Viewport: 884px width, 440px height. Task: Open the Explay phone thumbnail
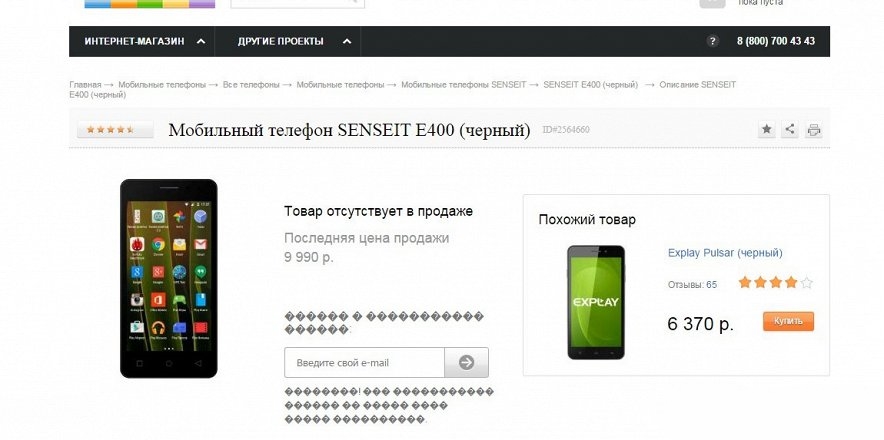coord(596,302)
